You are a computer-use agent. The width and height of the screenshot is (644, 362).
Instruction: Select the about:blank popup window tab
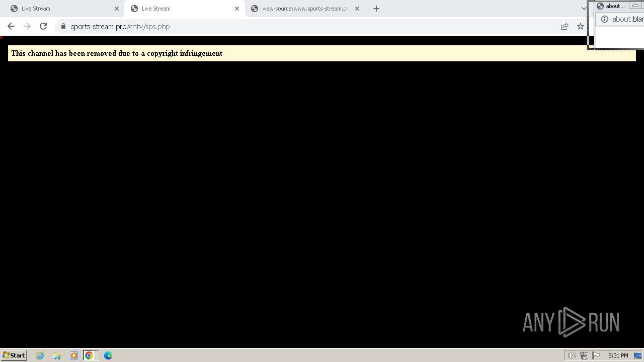(x=611, y=6)
